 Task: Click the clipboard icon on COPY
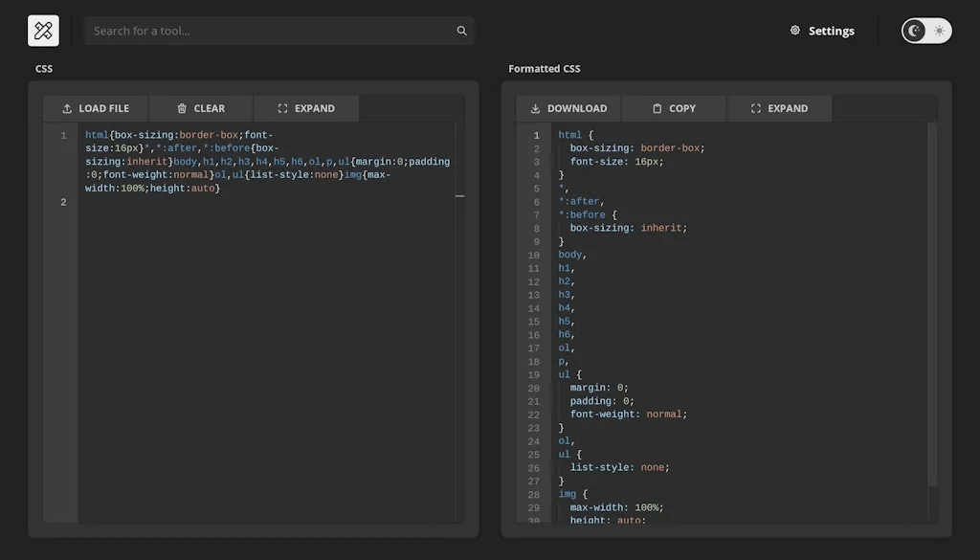tap(657, 108)
